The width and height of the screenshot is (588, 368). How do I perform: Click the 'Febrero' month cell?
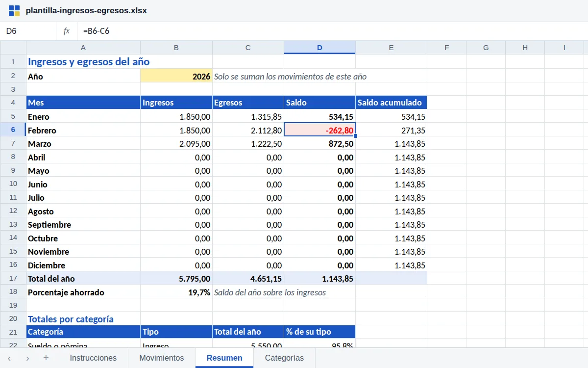pos(83,130)
